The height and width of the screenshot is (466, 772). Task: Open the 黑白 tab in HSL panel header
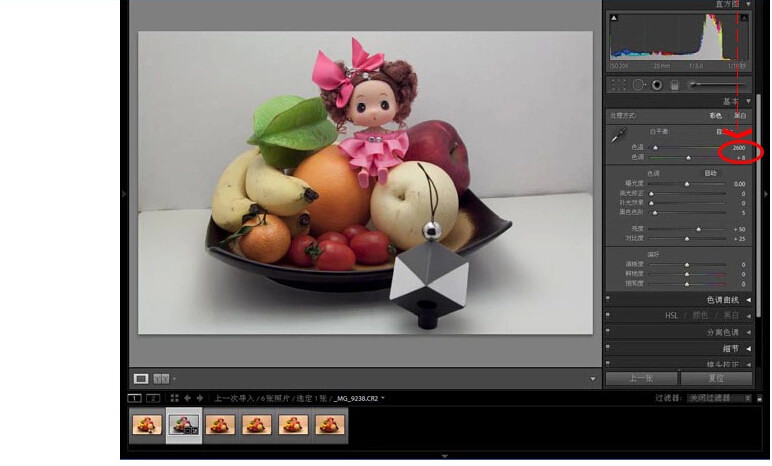pyautogui.click(x=731, y=315)
